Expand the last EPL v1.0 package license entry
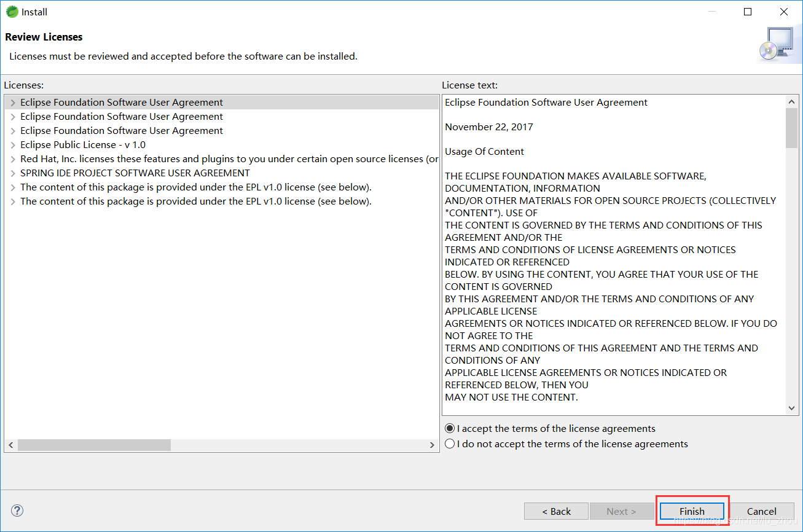 click(12, 201)
